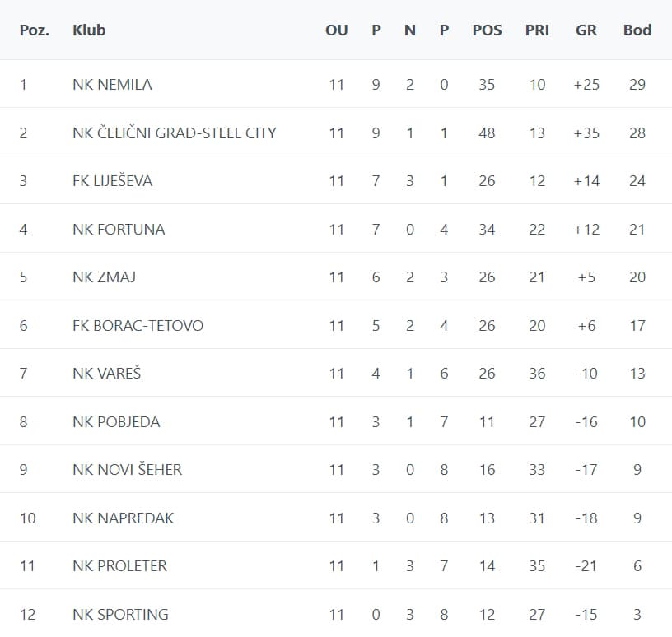Click the Poz. column header

[35, 30]
